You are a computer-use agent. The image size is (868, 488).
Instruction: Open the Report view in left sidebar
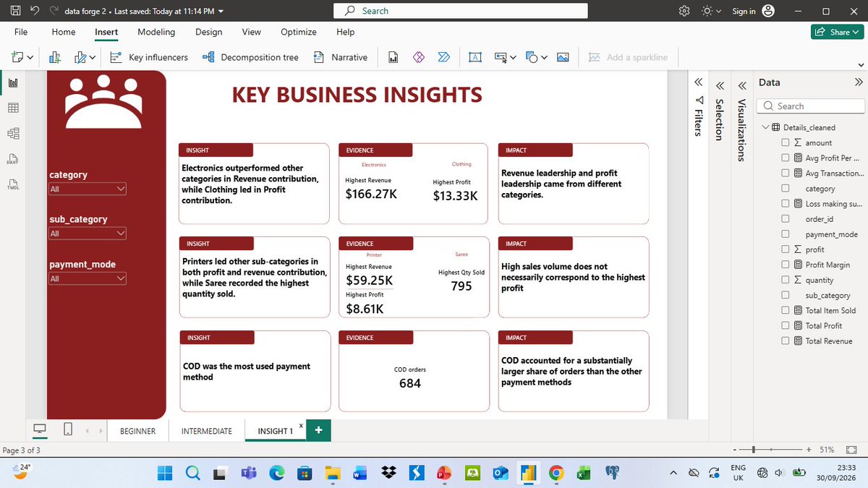tap(13, 83)
